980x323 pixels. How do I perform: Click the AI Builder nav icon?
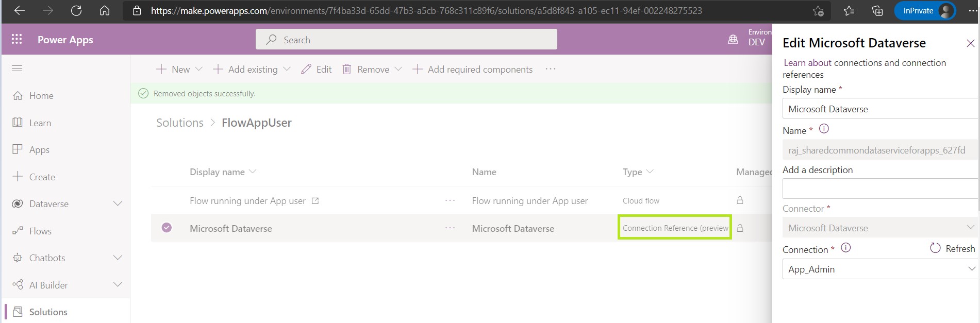18,285
